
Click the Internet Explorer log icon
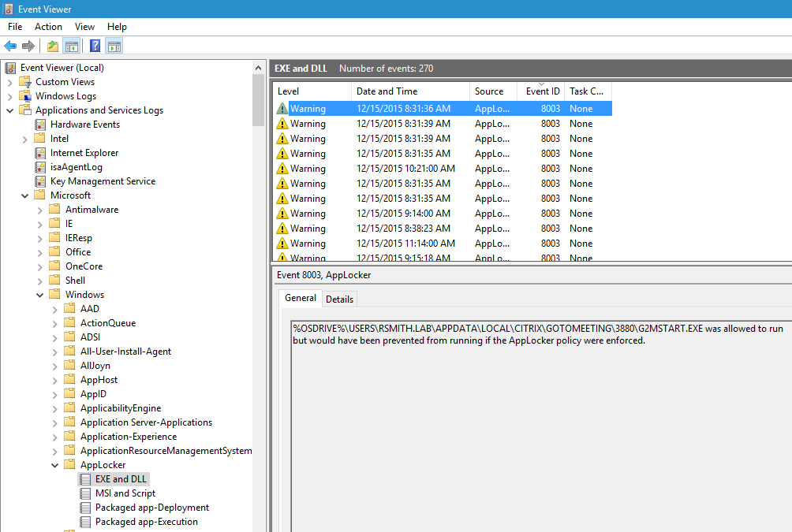[40, 153]
